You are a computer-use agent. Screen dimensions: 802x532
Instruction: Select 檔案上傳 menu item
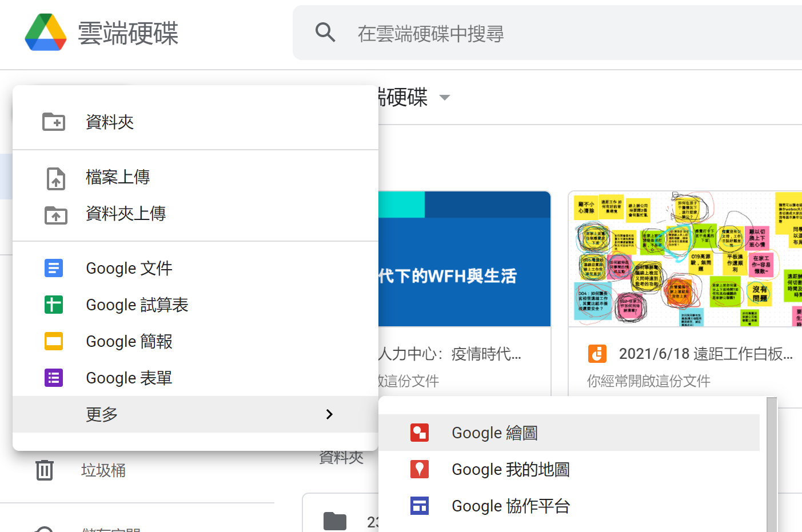point(195,177)
